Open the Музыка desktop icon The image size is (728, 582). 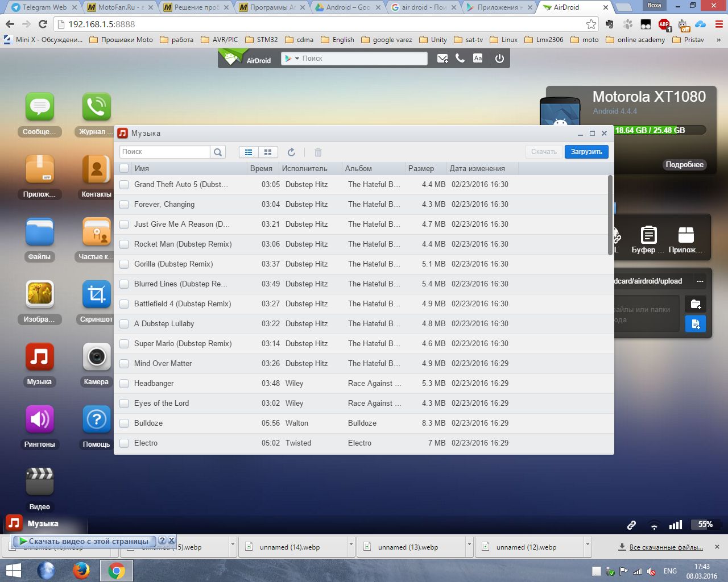39,357
